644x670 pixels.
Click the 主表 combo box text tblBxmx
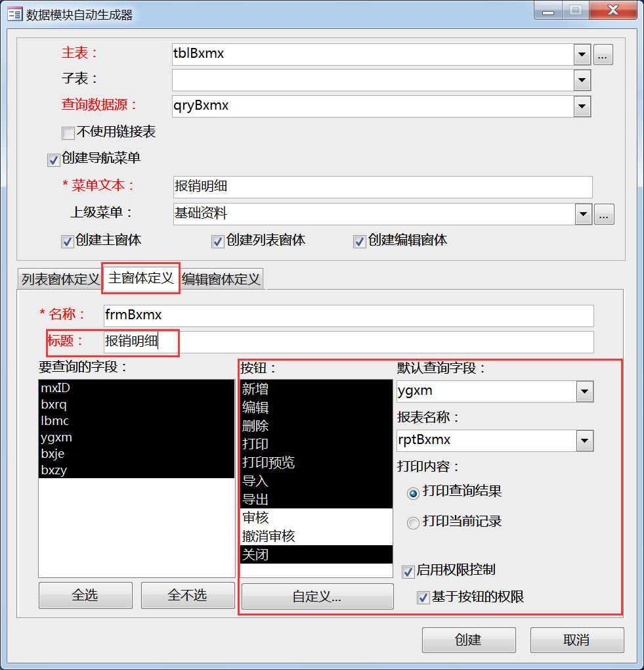373,55
